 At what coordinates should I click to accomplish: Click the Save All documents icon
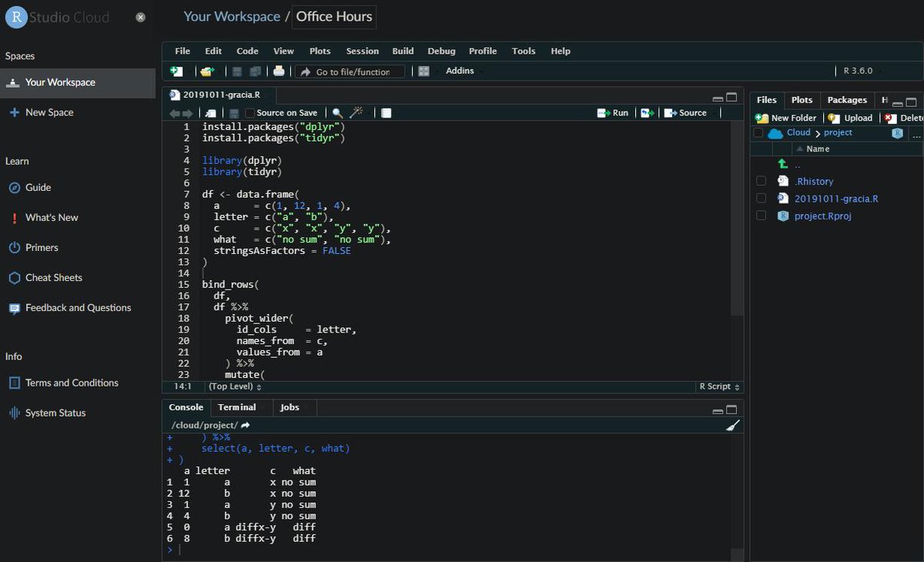[x=255, y=72]
